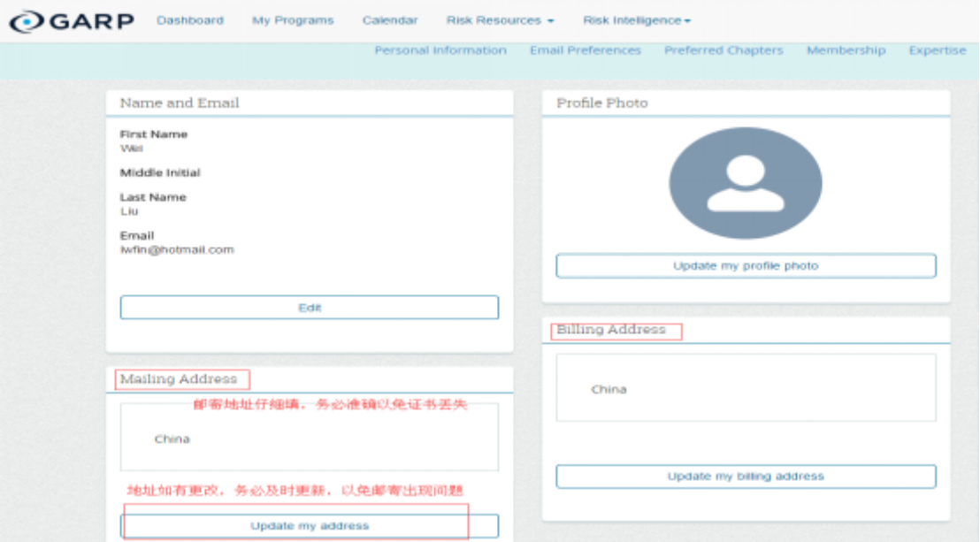Click Update my address button
980x542 pixels.
point(310,526)
